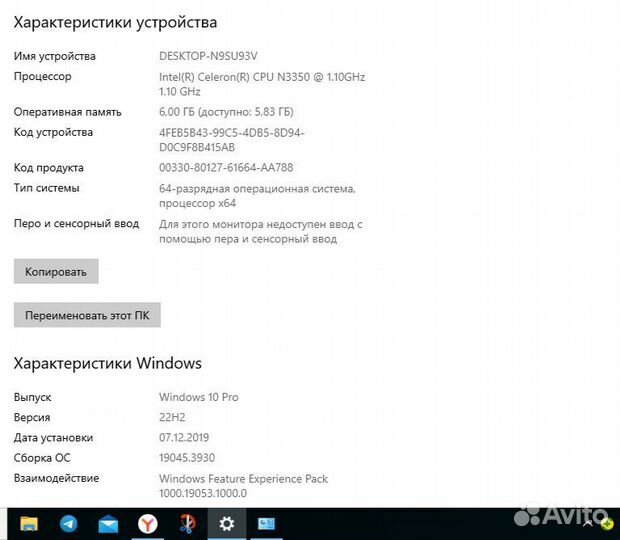Click the Взаимодействие label
The width and height of the screenshot is (620, 540).
[x=57, y=478]
